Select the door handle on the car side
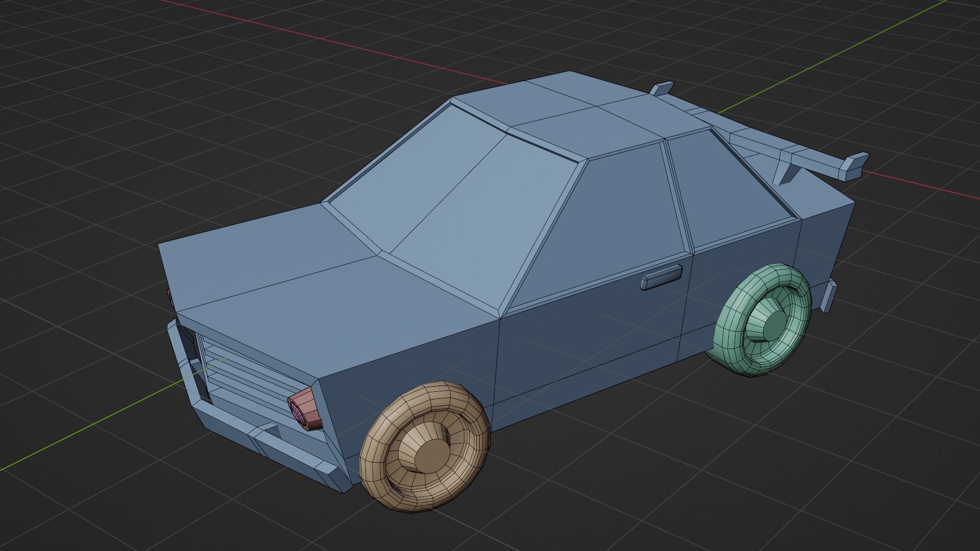The width and height of the screenshot is (980, 551). (661, 278)
